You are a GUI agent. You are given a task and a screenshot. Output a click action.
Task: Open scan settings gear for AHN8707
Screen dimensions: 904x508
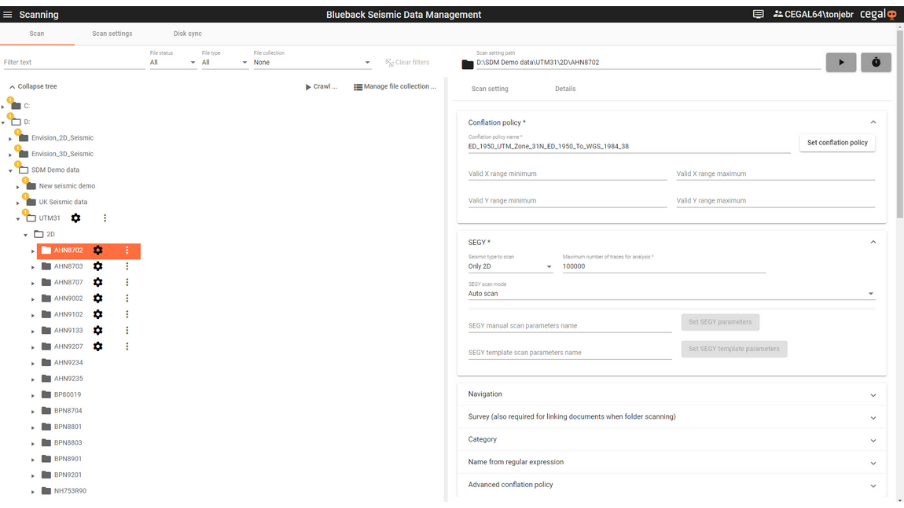tap(98, 283)
